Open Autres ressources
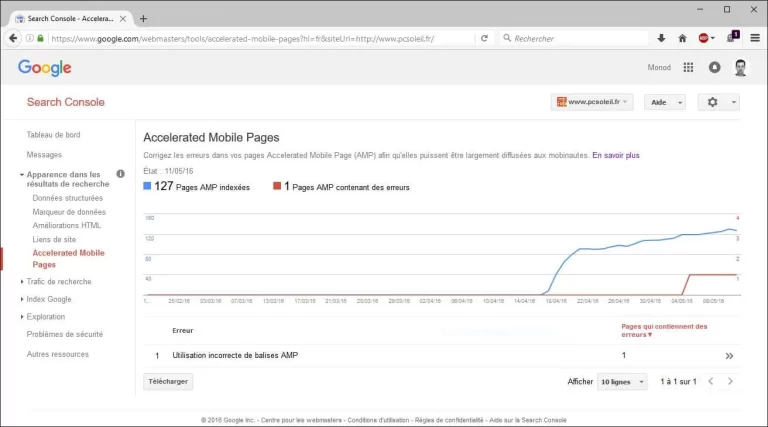This screenshot has height=427, width=768. pos(58,354)
